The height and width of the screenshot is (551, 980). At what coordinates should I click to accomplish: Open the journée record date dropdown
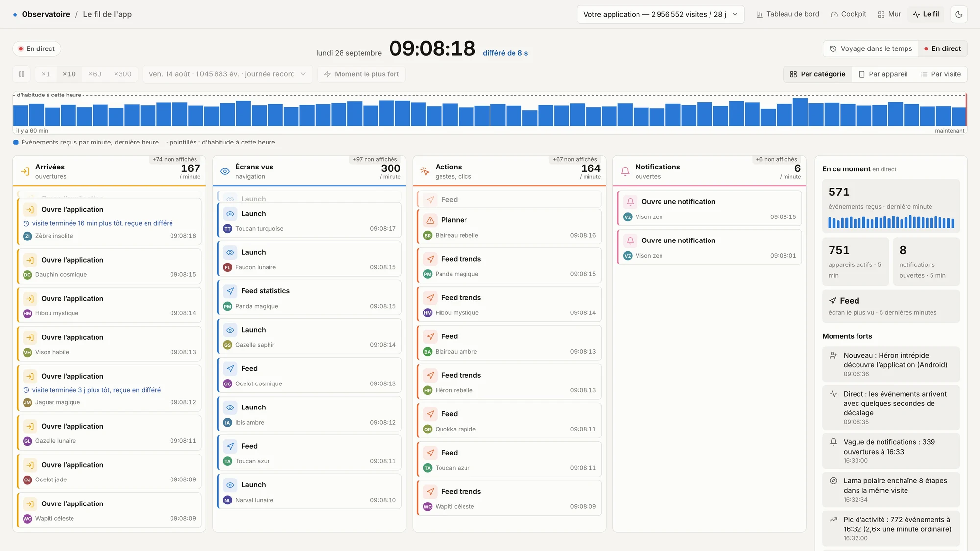coord(227,74)
